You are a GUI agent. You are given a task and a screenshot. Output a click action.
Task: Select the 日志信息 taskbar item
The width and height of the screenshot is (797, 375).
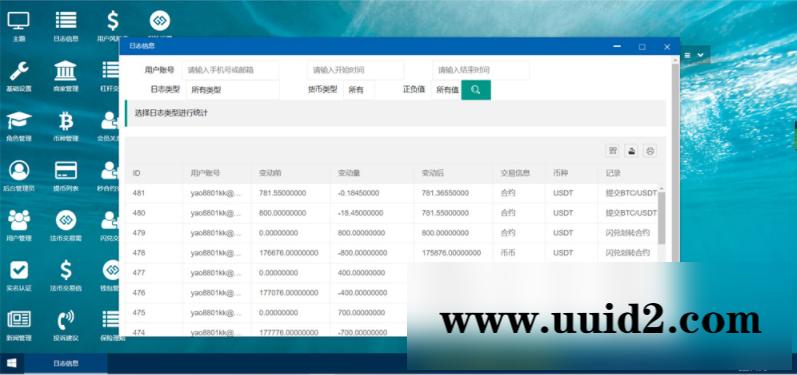coord(66,363)
